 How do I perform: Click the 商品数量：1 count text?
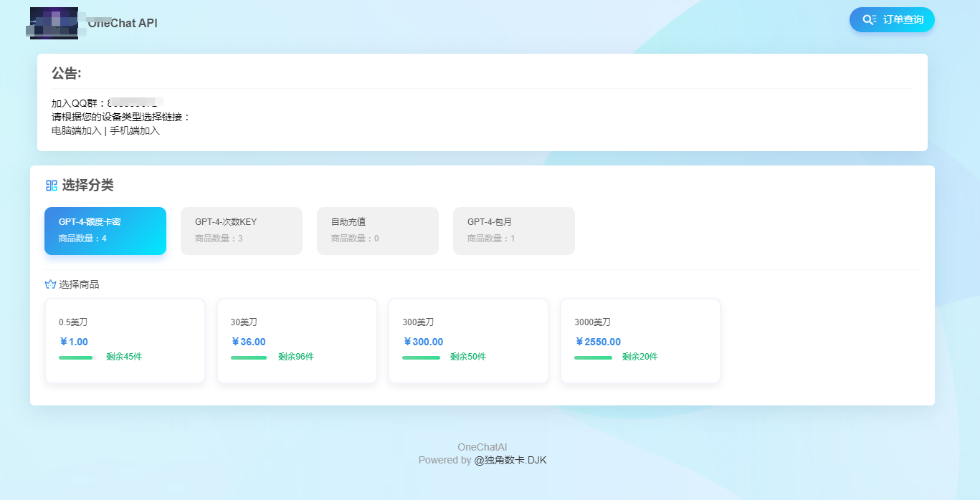point(491,238)
